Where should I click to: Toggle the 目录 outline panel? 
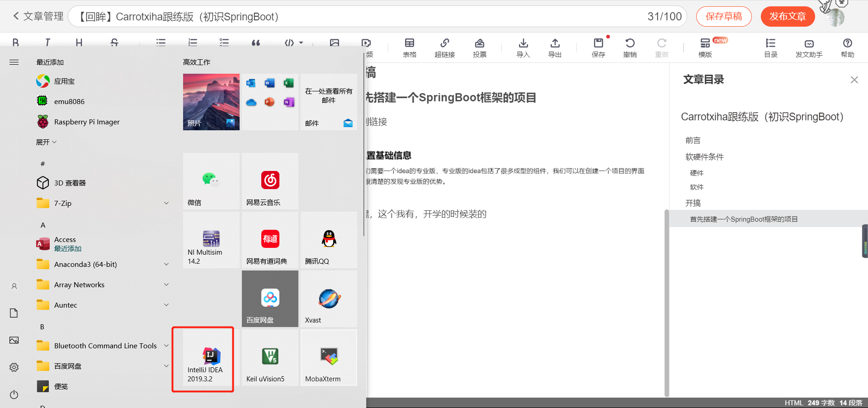click(771, 48)
